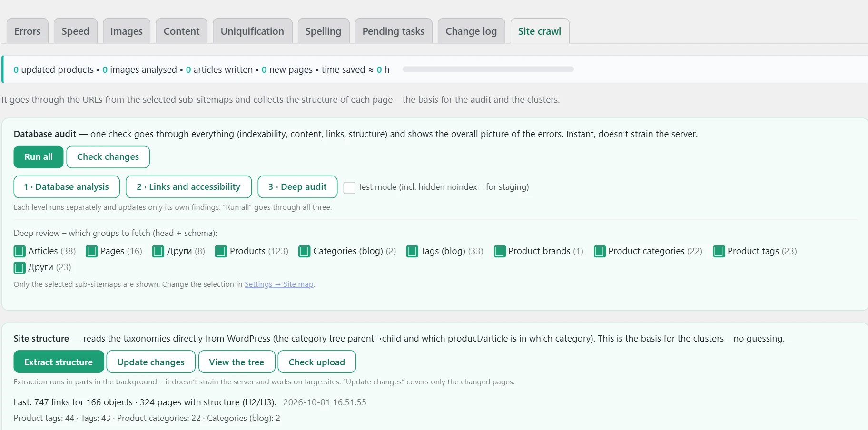Image resolution: width=868 pixels, height=430 pixels.
Task: Click Update changes button
Action: click(151, 362)
